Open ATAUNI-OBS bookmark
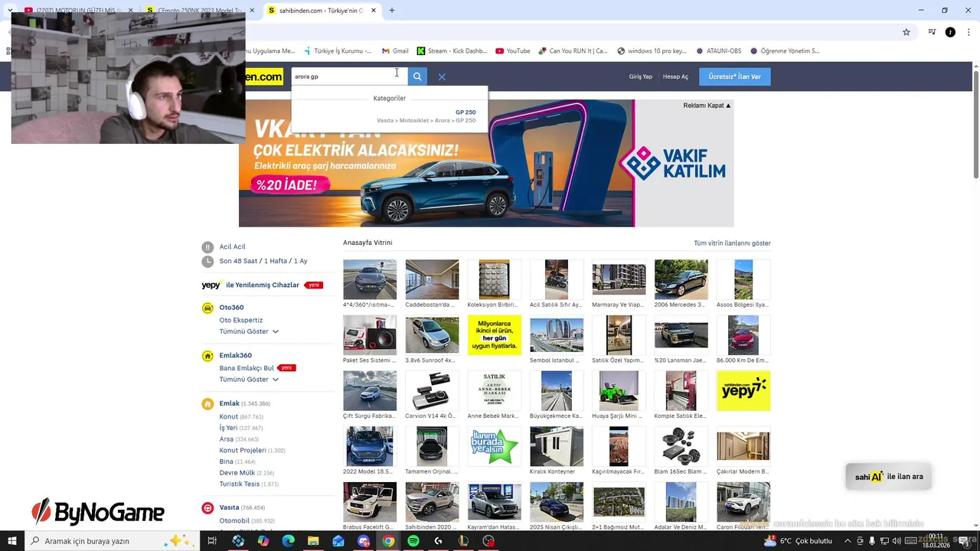This screenshot has height=551, width=980. 718,51
